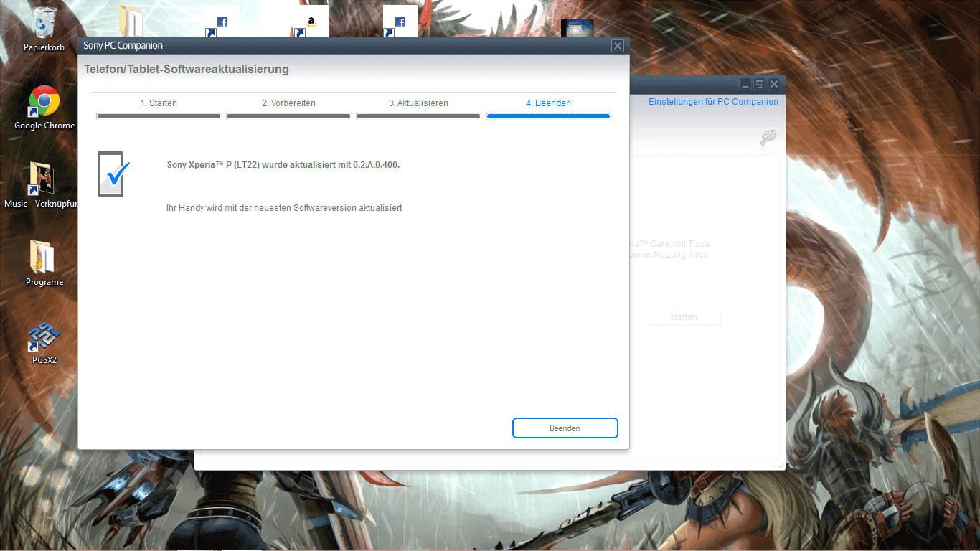This screenshot has width=980, height=551.
Task: Click the Beenden button
Action: [565, 428]
